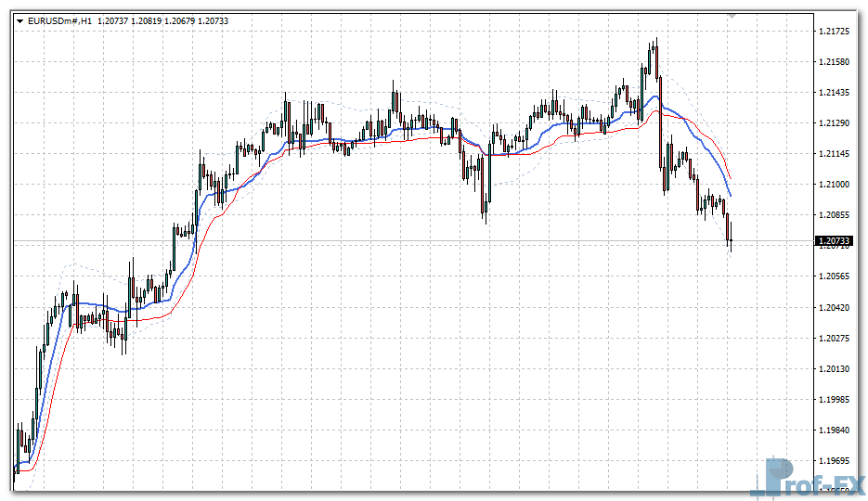Click the 1.21435 price scale label
This screenshot has width=868, height=501.
(x=836, y=93)
